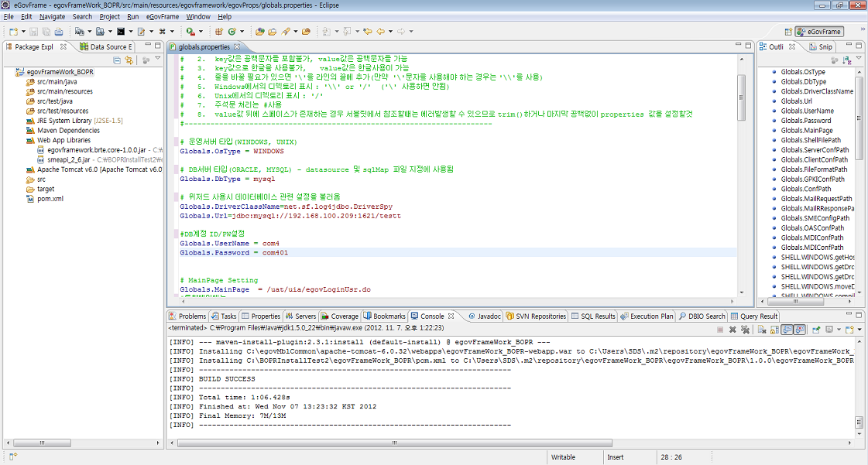Select pom.xml in Package Explorer

point(50,199)
